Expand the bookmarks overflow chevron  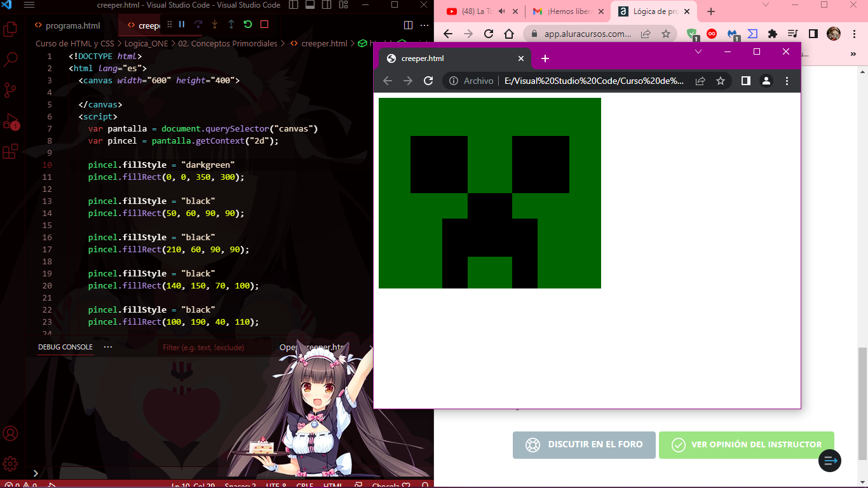click(x=853, y=55)
